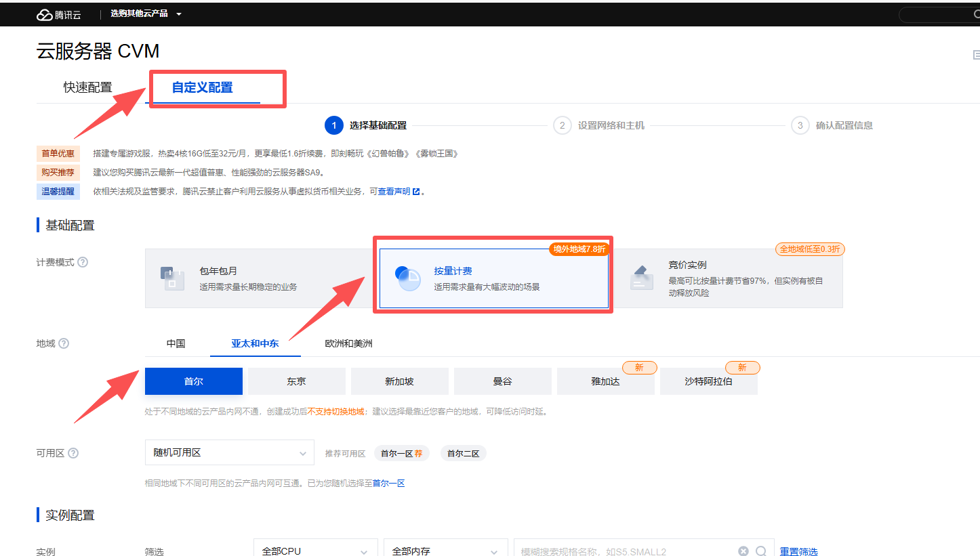Switch to the 自定义配置 tab
Image resolution: width=980 pixels, height=556 pixels.
tap(203, 87)
